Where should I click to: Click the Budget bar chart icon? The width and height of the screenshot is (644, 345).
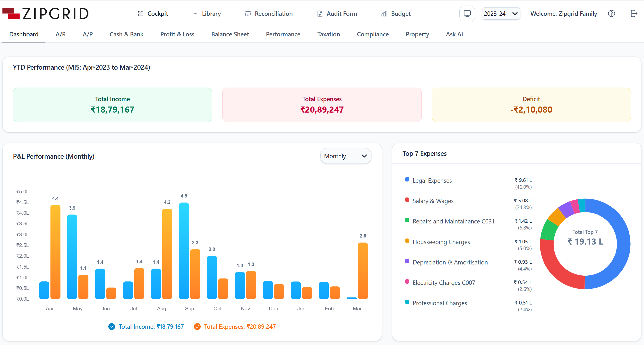click(x=384, y=14)
